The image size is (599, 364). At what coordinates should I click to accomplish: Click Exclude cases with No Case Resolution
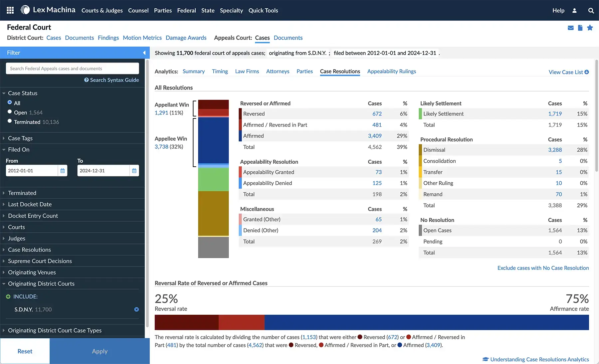(x=543, y=268)
